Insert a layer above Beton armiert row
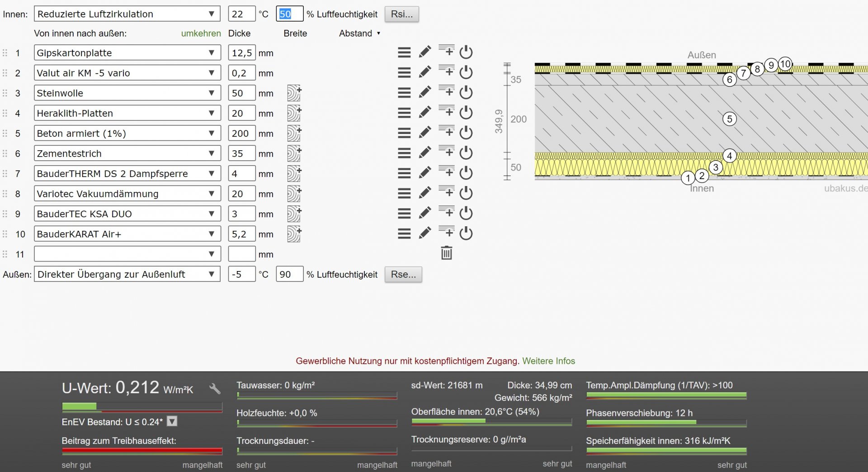This screenshot has height=472, width=868. (447, 131)
